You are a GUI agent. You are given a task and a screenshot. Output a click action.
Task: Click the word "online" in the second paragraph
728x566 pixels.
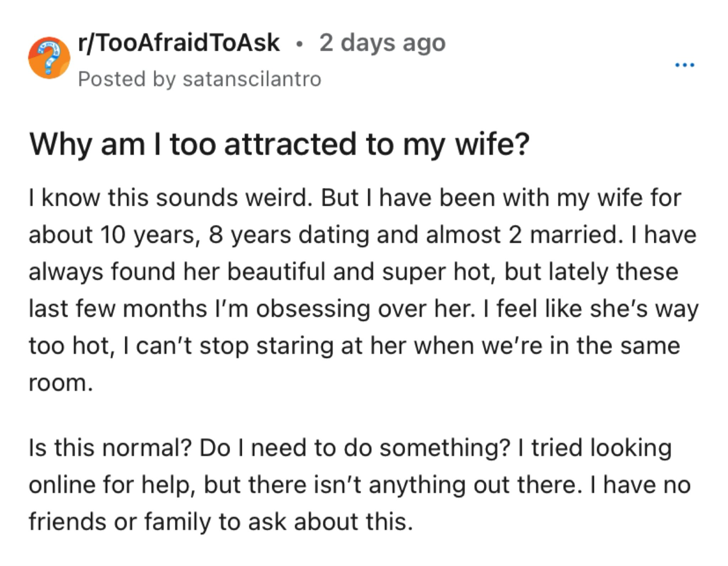(x=62, y=484)
